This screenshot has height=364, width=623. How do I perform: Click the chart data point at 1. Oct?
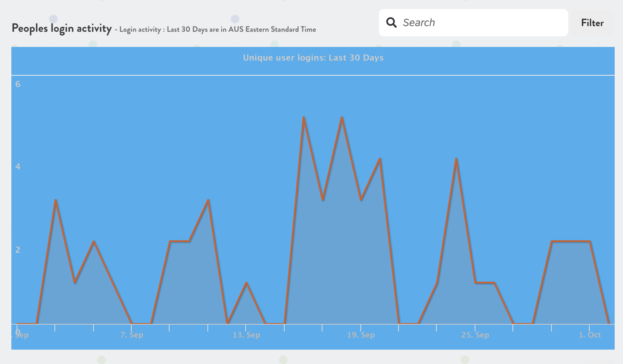click(590, 241)
